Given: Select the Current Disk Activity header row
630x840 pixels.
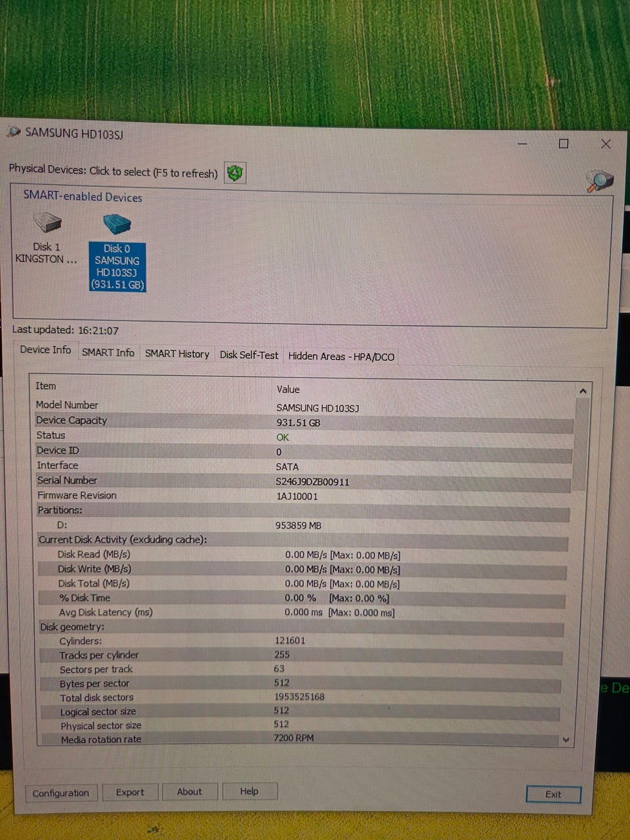Looking at the screenshot, I should (x=303, y=540).
